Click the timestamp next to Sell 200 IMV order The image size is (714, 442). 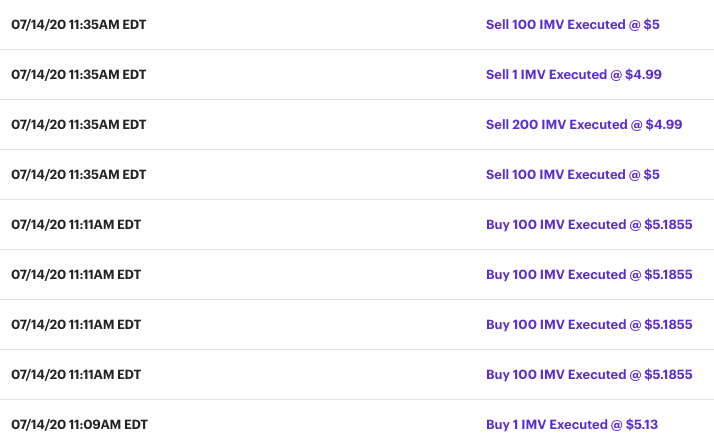(79, 124)
